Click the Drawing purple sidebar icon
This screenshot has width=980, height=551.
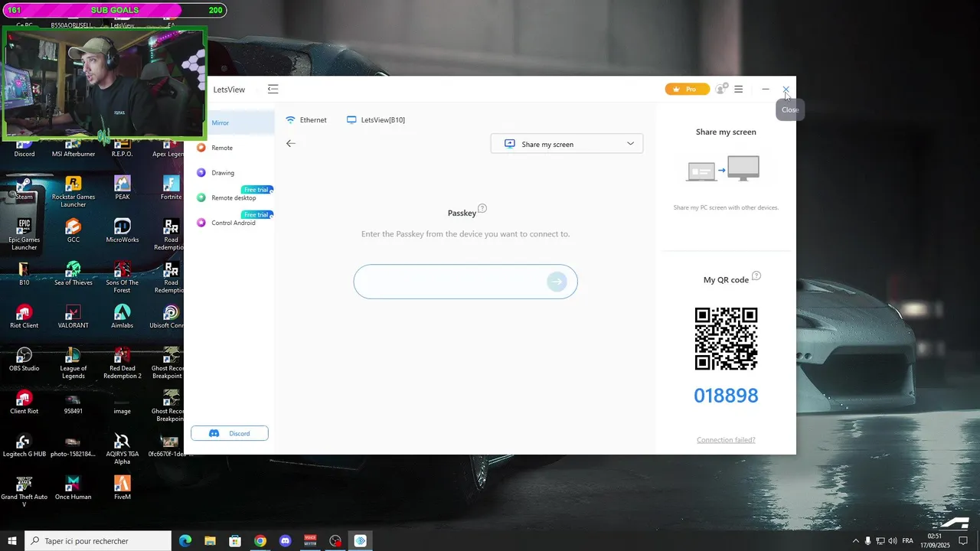(201, 173)
